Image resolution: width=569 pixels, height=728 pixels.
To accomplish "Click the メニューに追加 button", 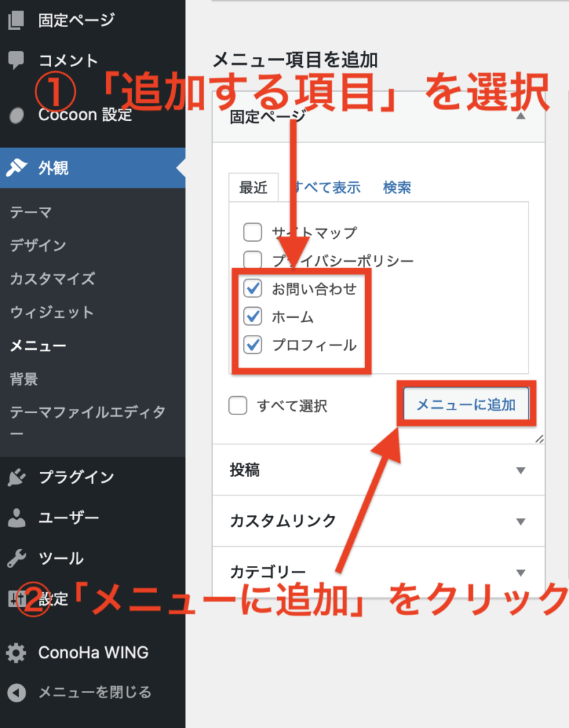I will coord(465,405).
